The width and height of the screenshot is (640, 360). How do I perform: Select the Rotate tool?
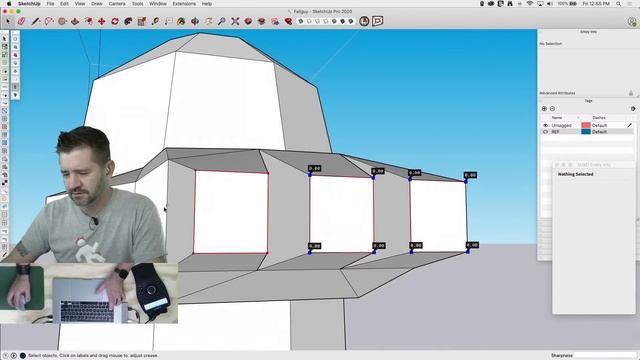click(115, 21)
